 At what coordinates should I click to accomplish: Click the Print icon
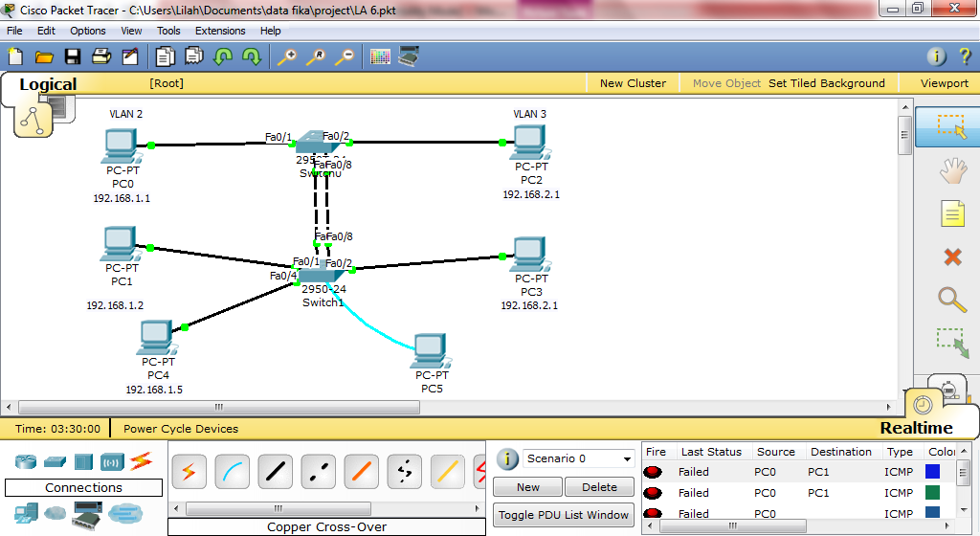click(x=101, y=56)
